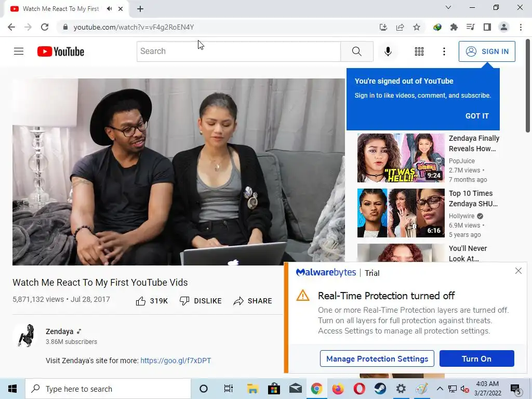
Task: Toggle the browser side panel
Action: pos(487,27)
